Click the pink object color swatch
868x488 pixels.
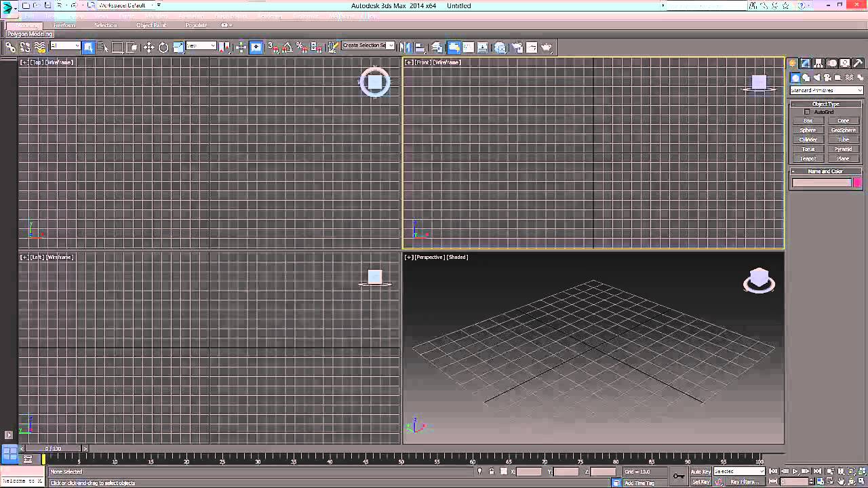pos(857,183)
